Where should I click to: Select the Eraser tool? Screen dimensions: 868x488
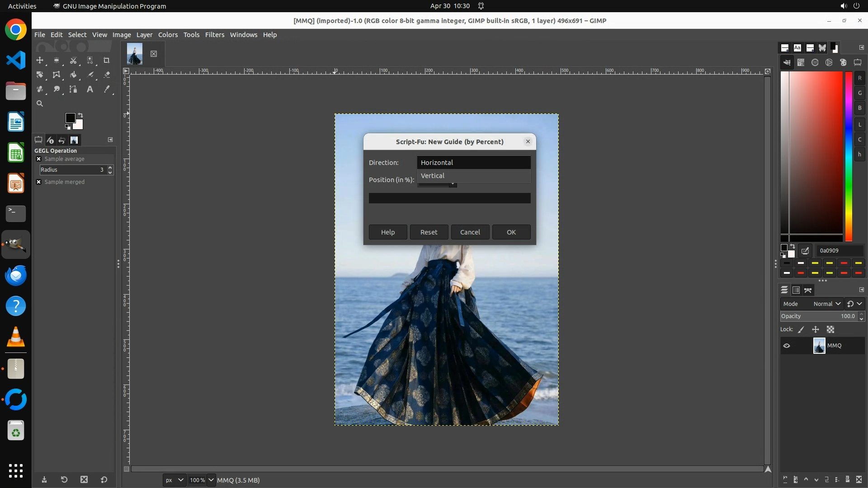[107, 75]
